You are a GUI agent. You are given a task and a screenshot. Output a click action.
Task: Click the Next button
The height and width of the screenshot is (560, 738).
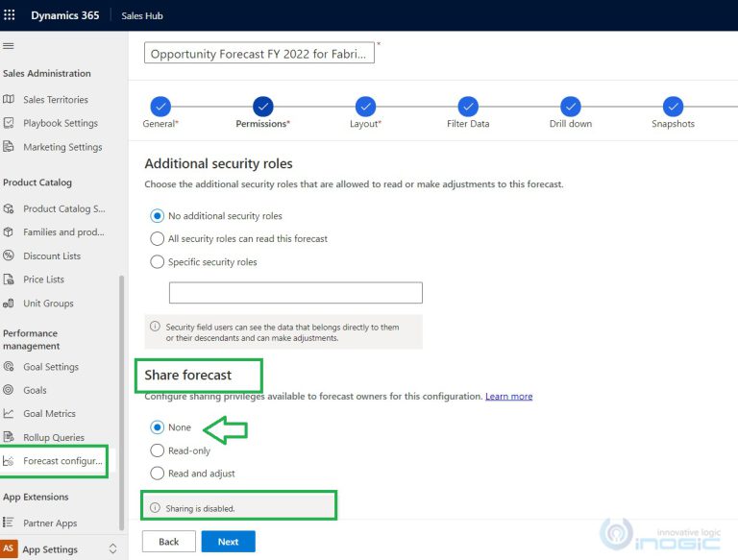[229, 542]
